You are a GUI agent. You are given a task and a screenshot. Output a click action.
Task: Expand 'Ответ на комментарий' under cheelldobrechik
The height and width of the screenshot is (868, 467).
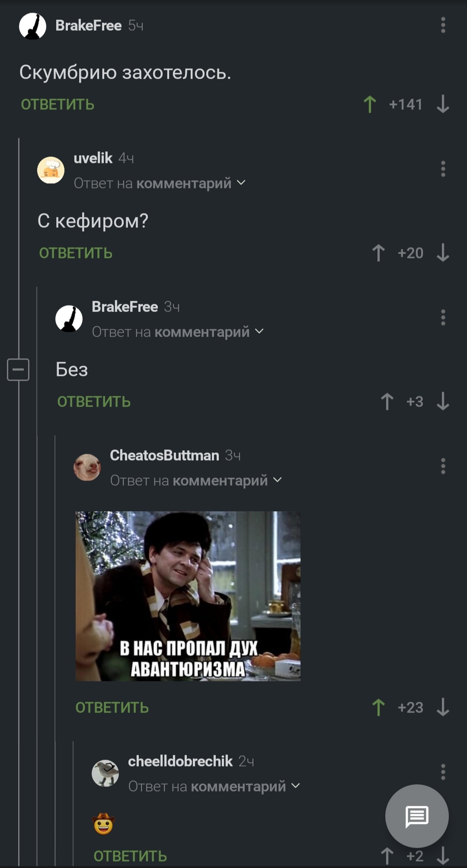point(214,786)
